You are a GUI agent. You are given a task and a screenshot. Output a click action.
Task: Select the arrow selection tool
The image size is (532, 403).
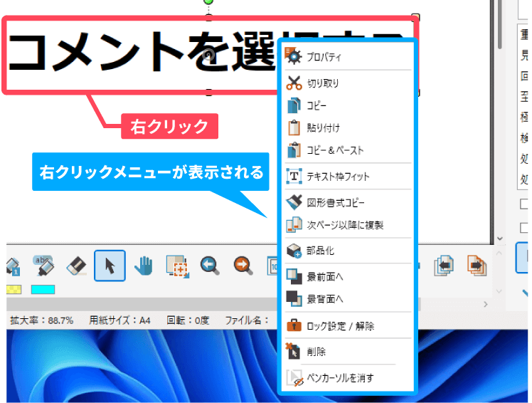click(x=110, y=266)
